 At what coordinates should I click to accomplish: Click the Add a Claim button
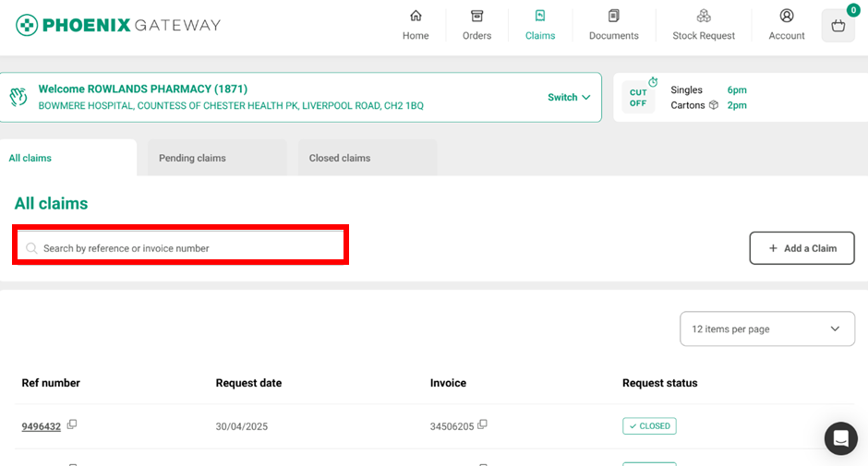802,248
